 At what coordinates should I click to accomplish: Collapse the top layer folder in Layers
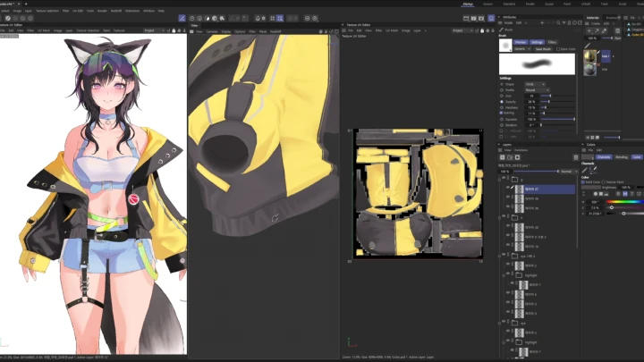(499, 180)
